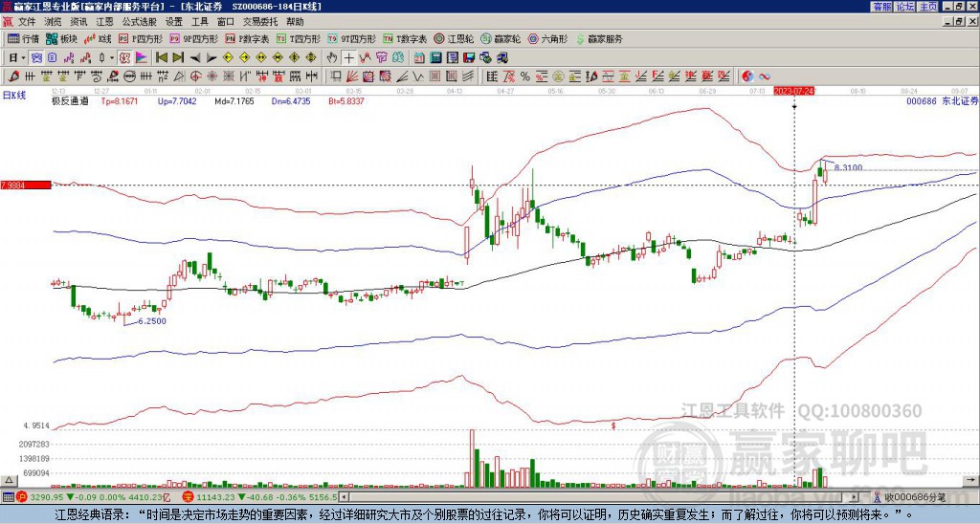This screenshot has width=980, height=524.
Task: Open the 公式选股 menu
Action: (140, 22)
